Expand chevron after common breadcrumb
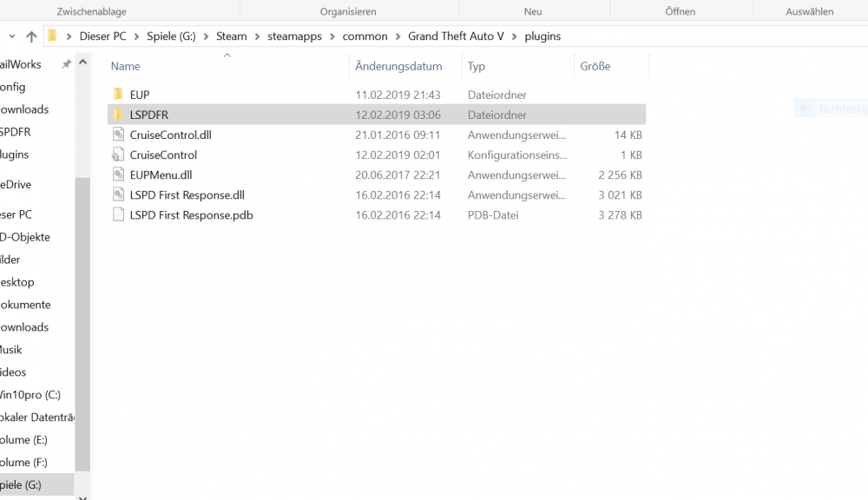 [x=398, y=36]
